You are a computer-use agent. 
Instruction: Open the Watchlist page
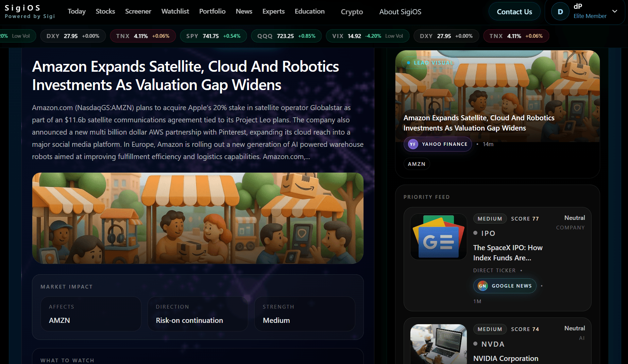[175, 11]
